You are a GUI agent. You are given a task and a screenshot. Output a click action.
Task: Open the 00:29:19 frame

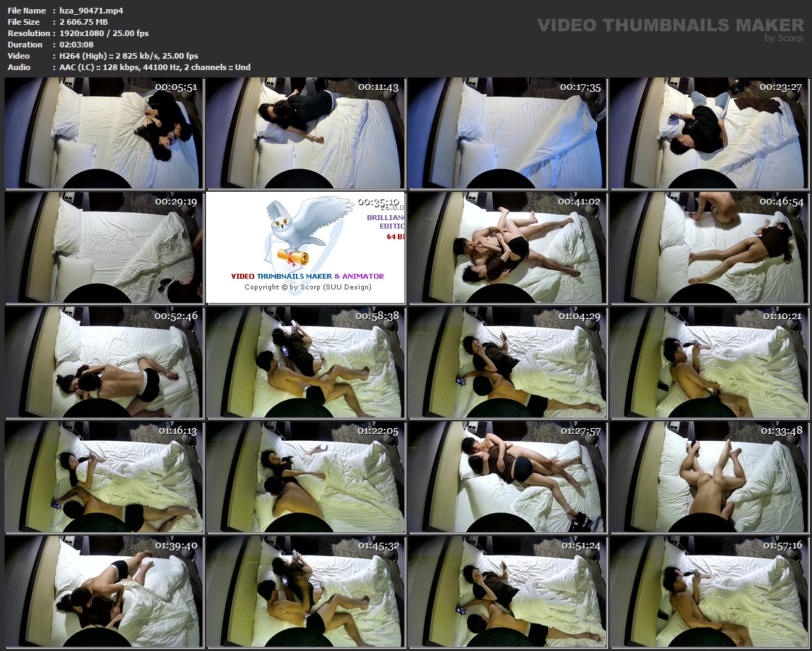(103, 248)
